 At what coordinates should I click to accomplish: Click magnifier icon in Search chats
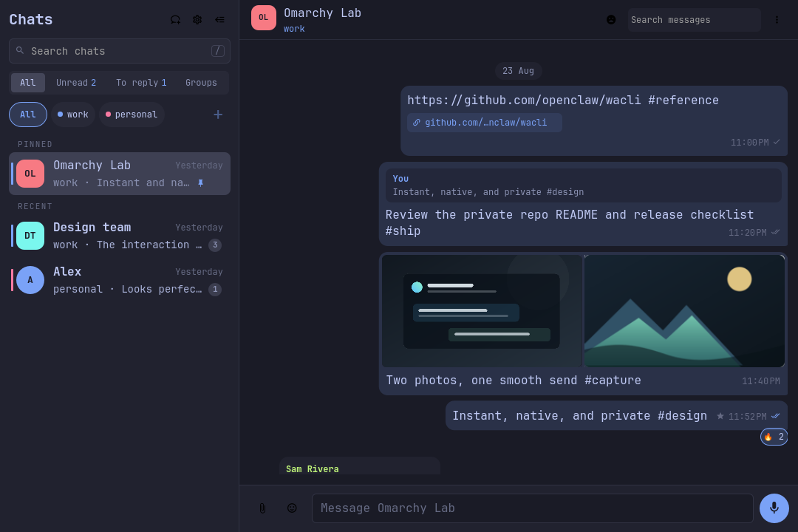coord(20,50)
